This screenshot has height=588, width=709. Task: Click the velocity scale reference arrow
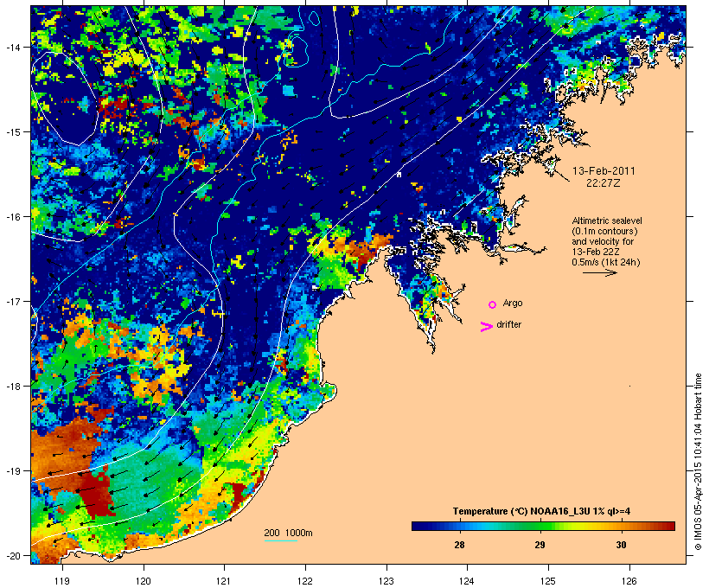pos(599,272)
